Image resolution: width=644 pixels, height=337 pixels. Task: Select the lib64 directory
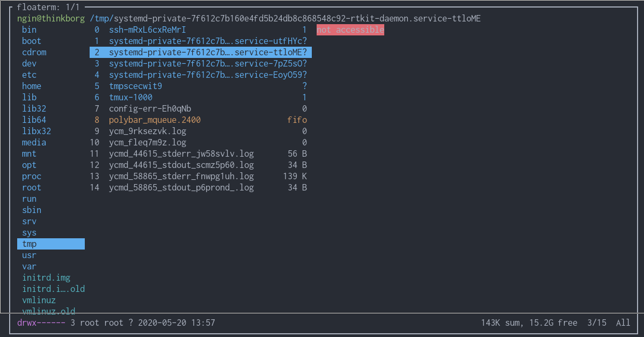34,120
